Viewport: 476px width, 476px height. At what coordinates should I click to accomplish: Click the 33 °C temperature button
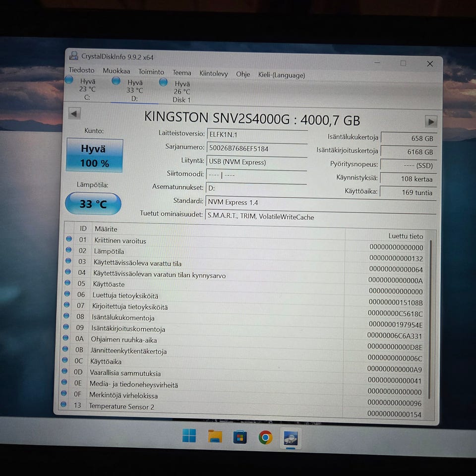point(93,204)
